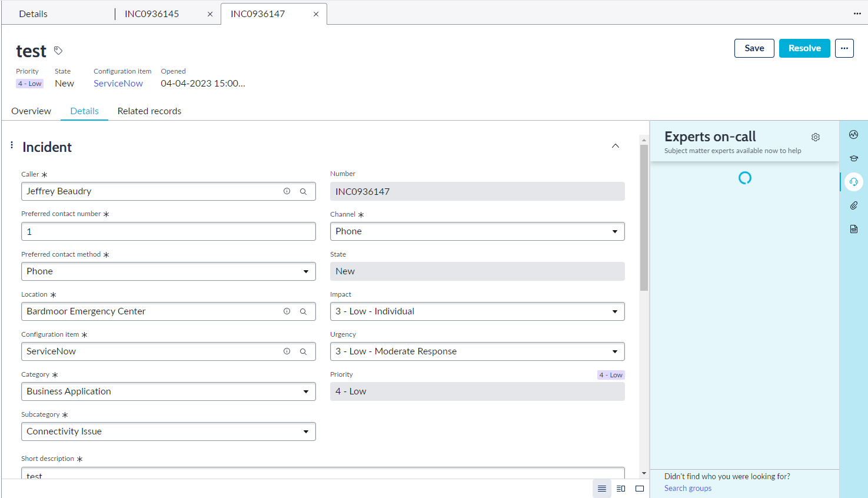Viewport: 868px width, 498px height.
Task: Open the attachments paperclip panel
Action: pyautogui.click(x=853, y=205)
